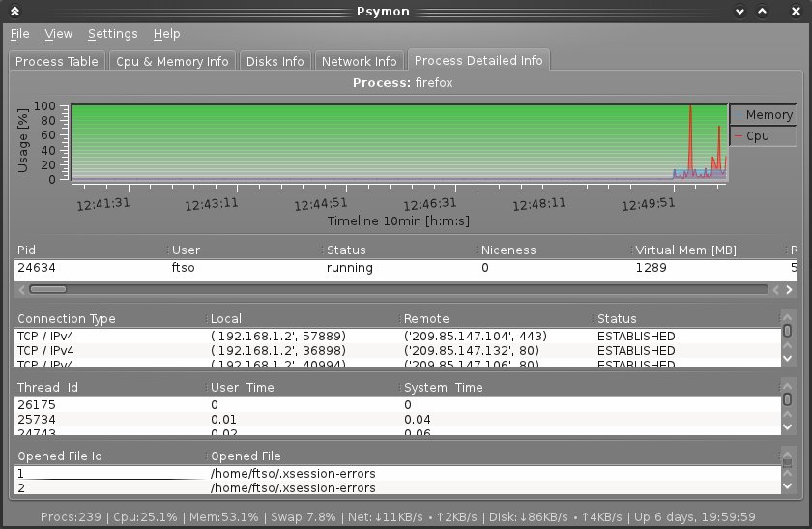Switch to Cpu & Memory Info tab
812x529 pixels.
click(x=172, y=61)
